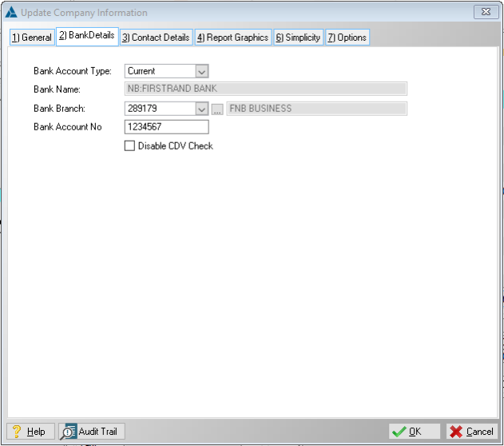Close the Update Company Information window
This screenshot has width=504, height=446.
coord(482,12)
